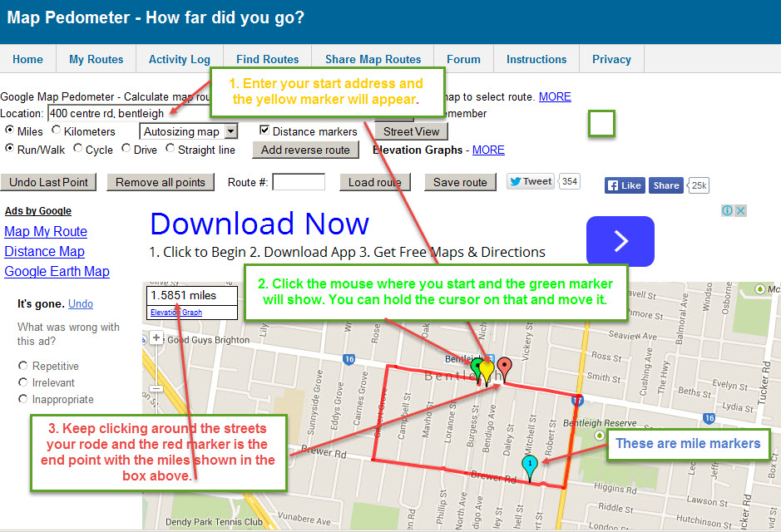Click the Twitter Tweet button
This screenshot has height=532, width=781.
click(531, 182)
